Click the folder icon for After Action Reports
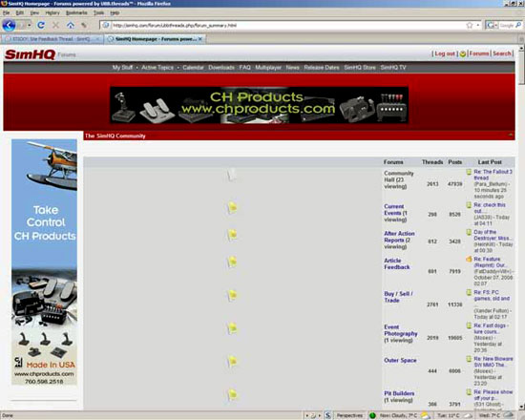 pyautogui.click(x=232, y=235)
